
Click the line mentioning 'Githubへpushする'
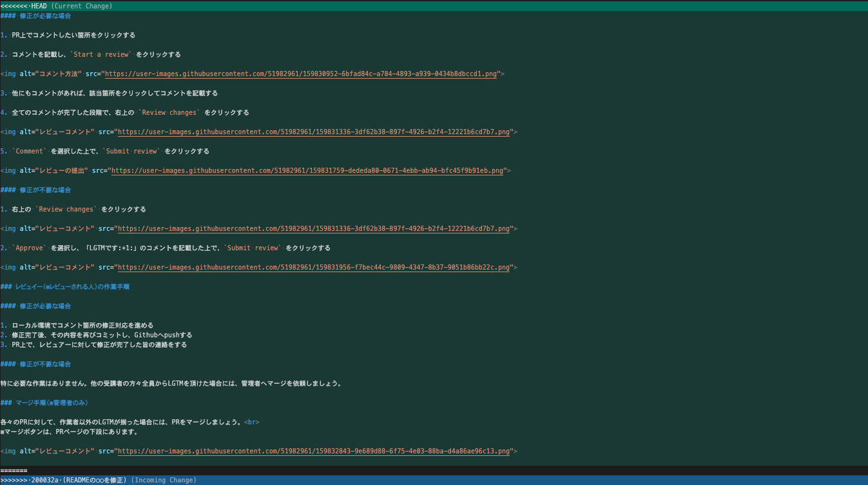pyautogui.click(x=97, y=335)
